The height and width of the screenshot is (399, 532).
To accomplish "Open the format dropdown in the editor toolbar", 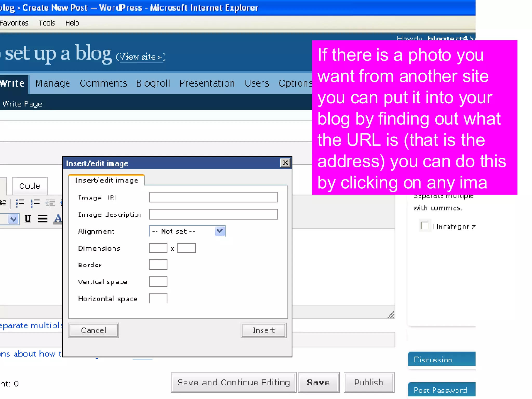I will coord(13,219).
